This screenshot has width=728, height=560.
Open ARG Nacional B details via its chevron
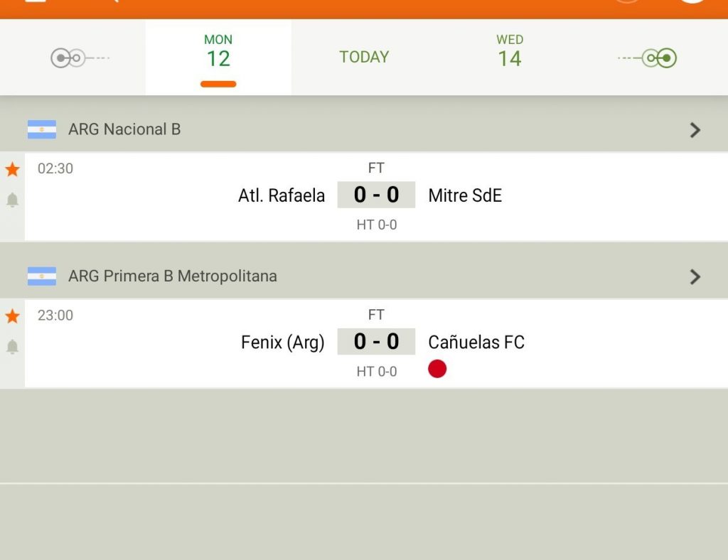point(695,129)
